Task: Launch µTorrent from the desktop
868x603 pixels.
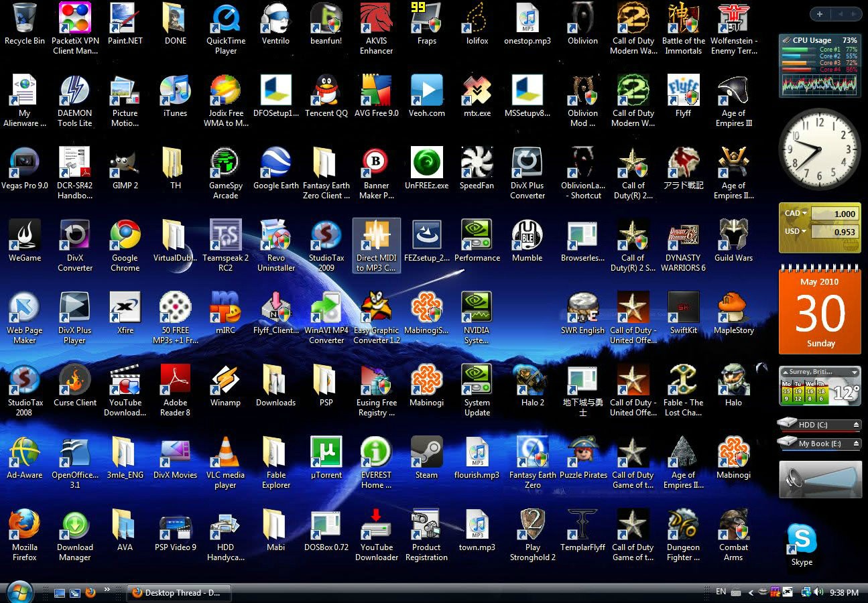Action: click(x=326, y=459)
